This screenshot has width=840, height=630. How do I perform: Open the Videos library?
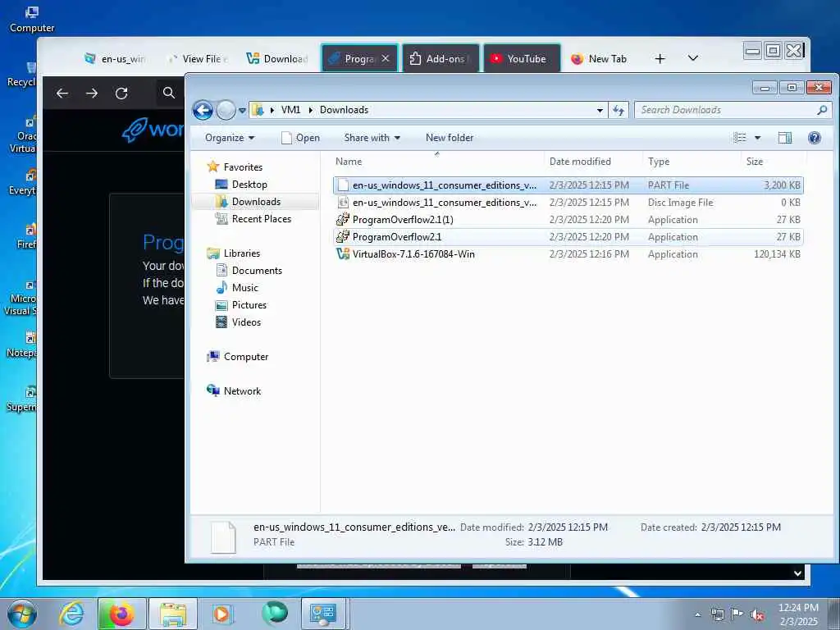click(239, 322)
